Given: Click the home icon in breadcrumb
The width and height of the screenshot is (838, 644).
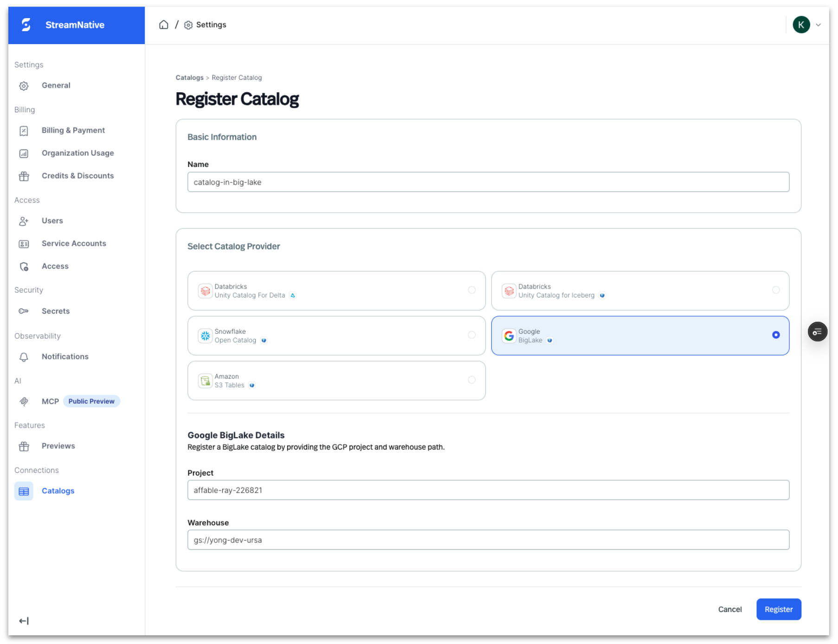Looking at the screenshot, I should click(163, 25).
